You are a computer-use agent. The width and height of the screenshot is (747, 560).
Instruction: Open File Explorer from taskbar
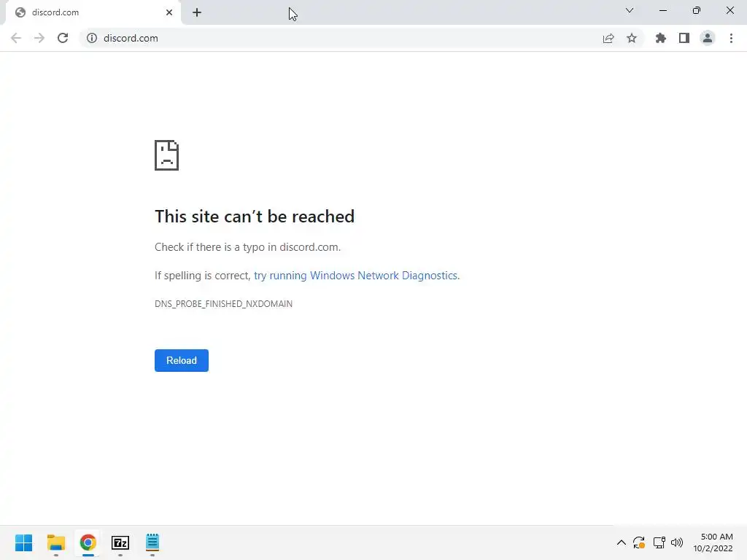coord(56,542)
